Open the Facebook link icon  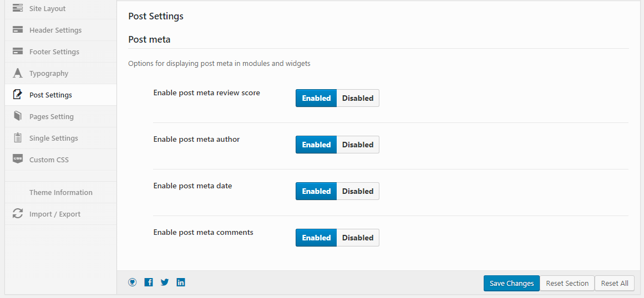click(x=149, y=282)
